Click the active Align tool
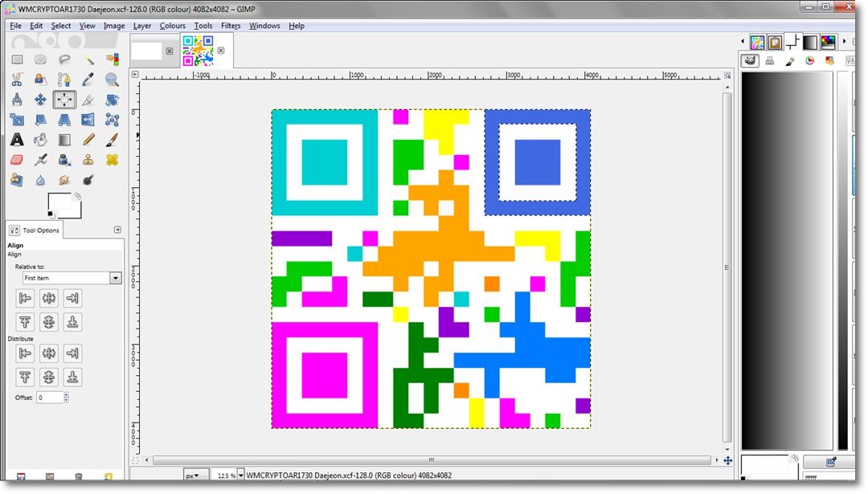 (x=64, y=100)
